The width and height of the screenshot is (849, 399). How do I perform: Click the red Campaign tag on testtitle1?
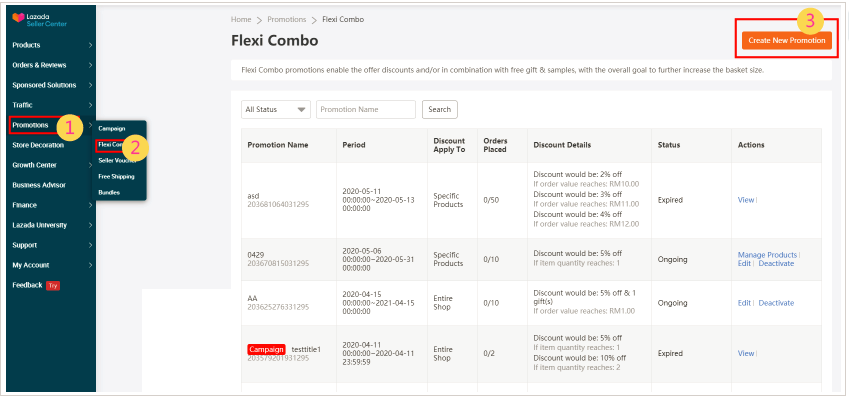[266, 349]
